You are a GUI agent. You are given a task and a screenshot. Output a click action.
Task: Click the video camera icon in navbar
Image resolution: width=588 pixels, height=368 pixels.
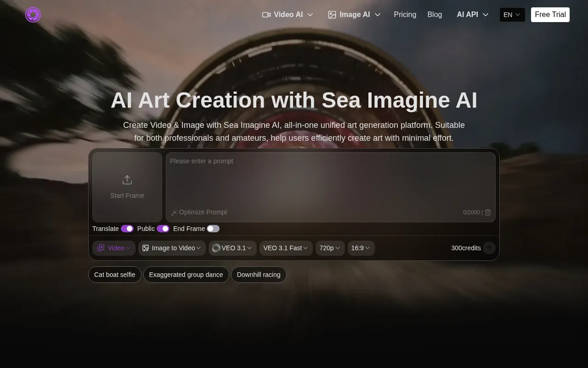coord(266,15)
